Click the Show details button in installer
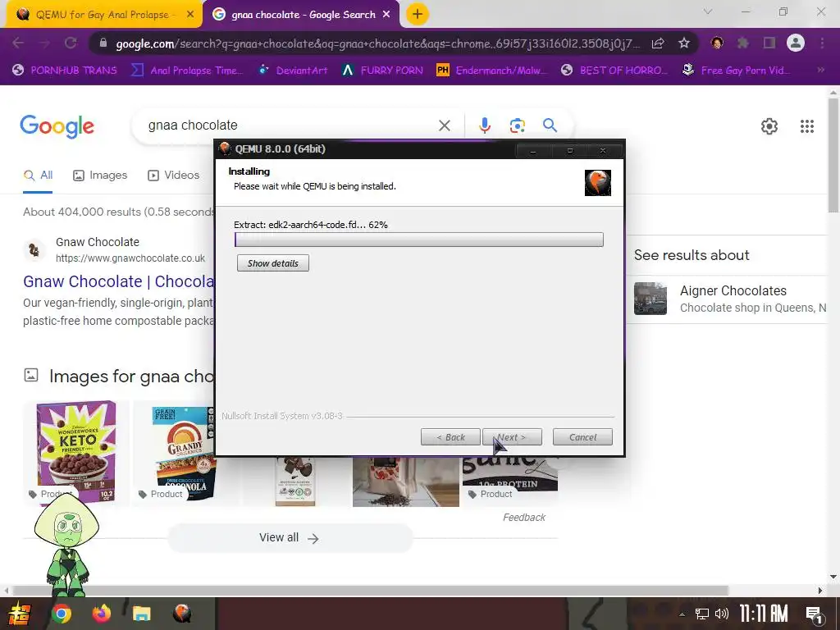Viewport: 840px width, 630px height. 272,263
